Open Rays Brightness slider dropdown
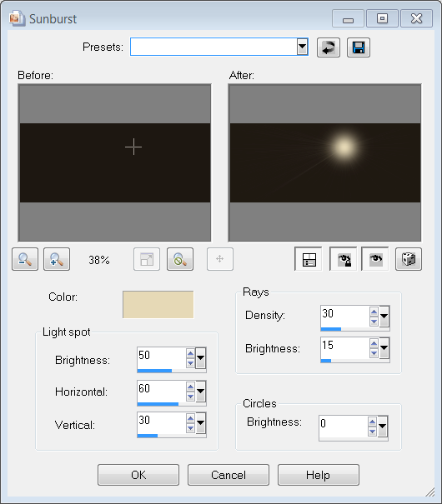 click(x=384, y=347)
